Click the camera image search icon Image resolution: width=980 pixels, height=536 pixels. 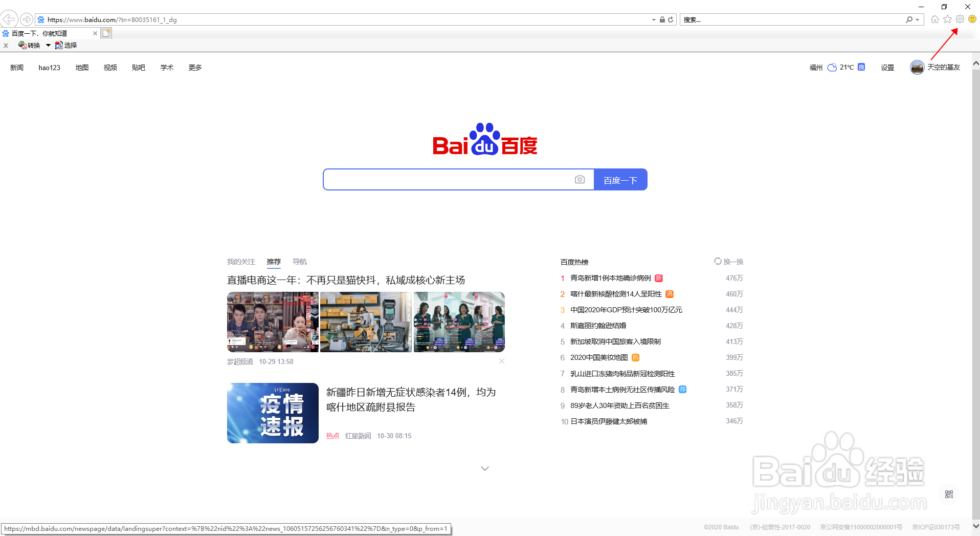click(580, 180)
